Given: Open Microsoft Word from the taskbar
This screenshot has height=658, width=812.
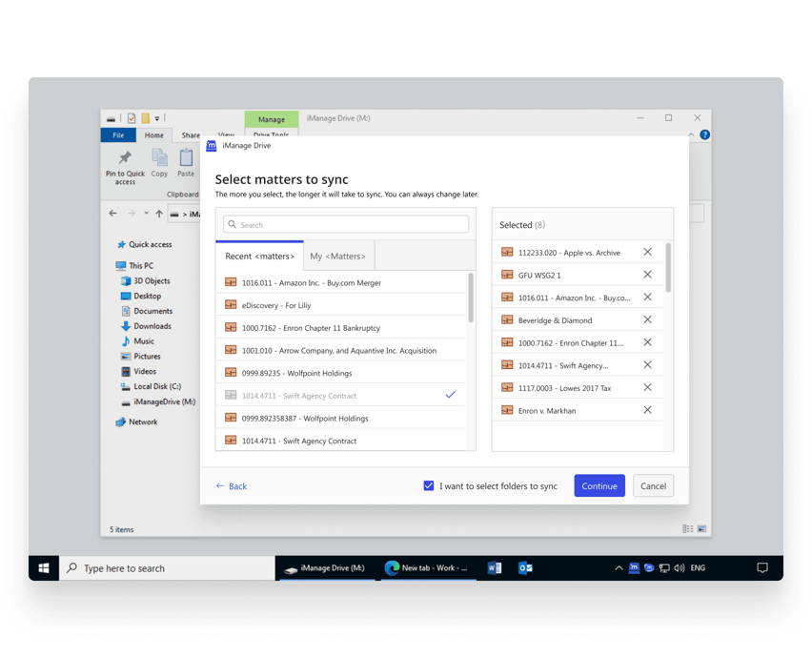Looking at the screenshot, I should [495, 567].
